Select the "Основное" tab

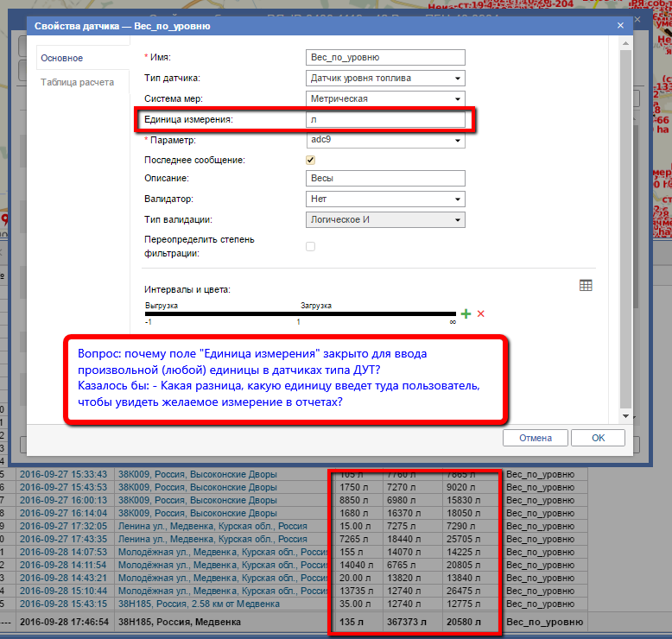click(62, 58)
